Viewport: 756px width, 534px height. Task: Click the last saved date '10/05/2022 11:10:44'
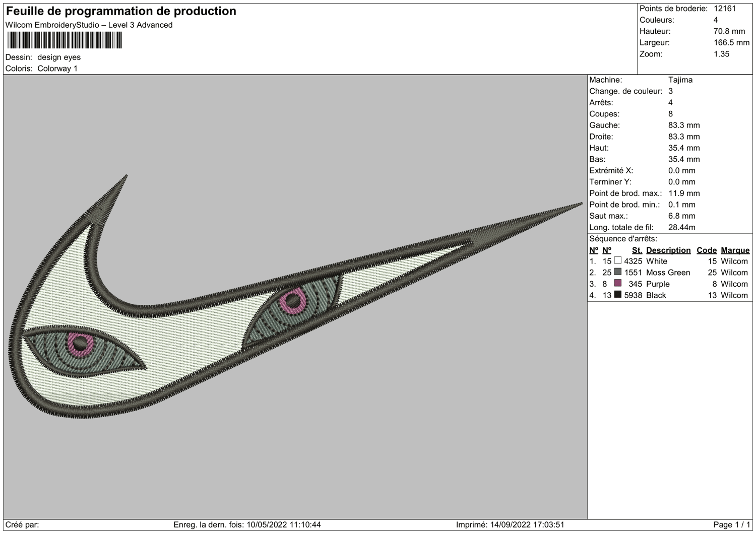click(284, 525)
